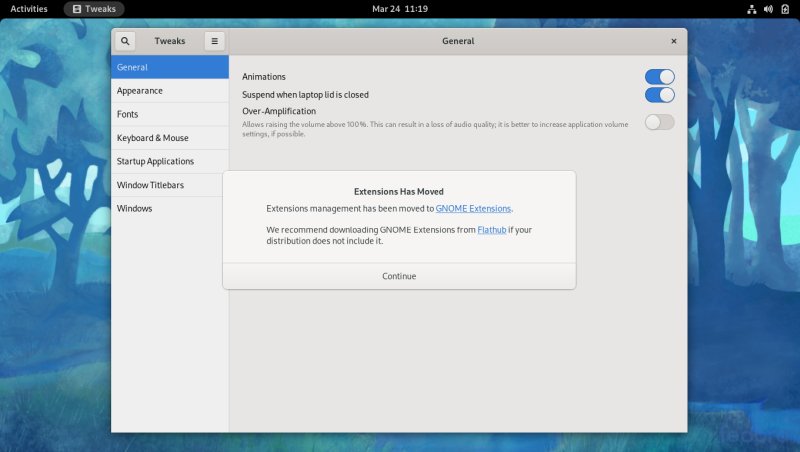The width and height of the screenshot is (800, 452).
Task: Disable Suspend when laptop lid is closed
Action: pos(659,95)
